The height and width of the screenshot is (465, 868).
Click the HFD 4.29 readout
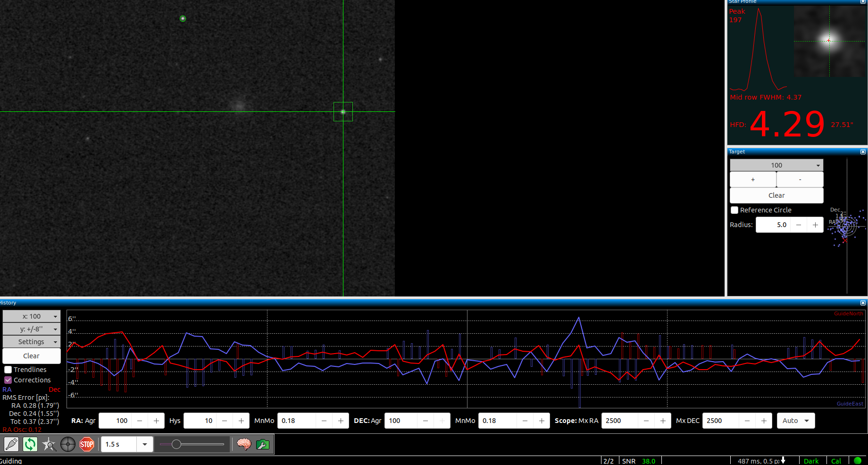787,124
